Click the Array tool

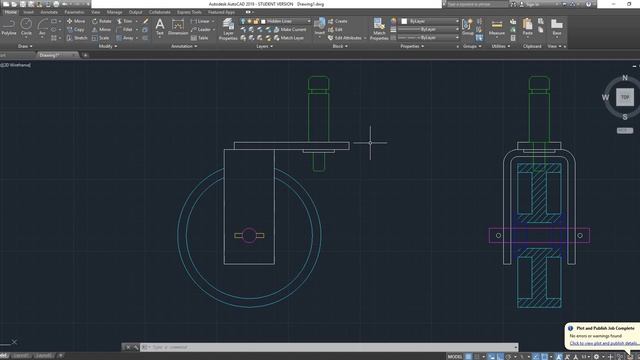click(x=125, y=38)
